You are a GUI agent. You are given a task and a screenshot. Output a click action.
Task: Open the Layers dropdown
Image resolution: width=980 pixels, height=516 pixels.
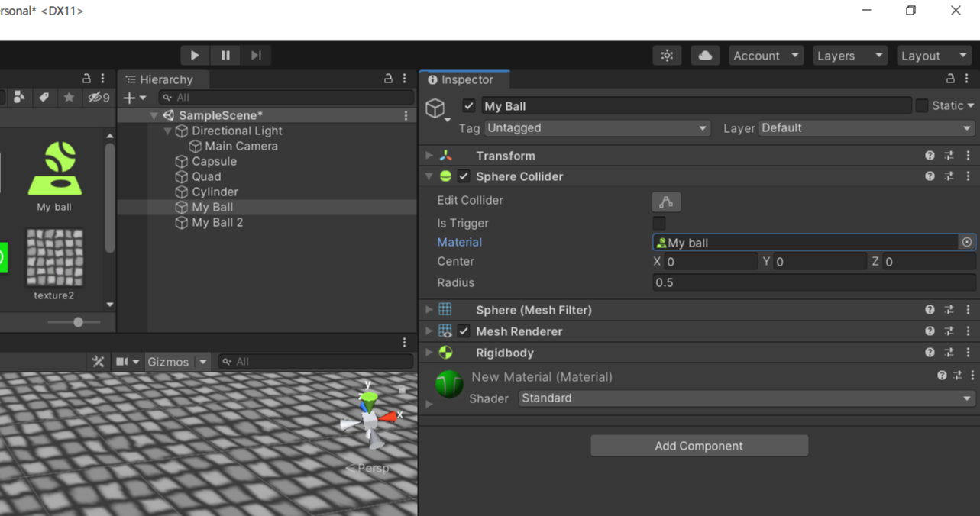pos(849,56)
